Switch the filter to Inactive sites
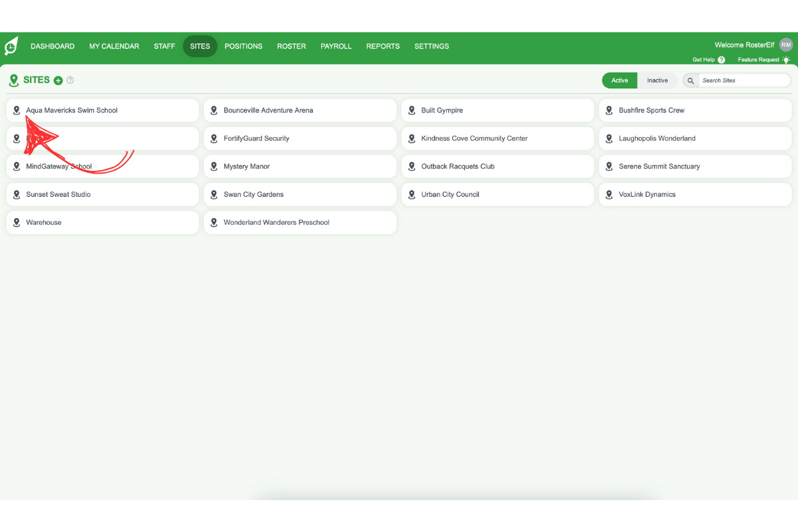This screenshot has height=532, width=798. 657,80
